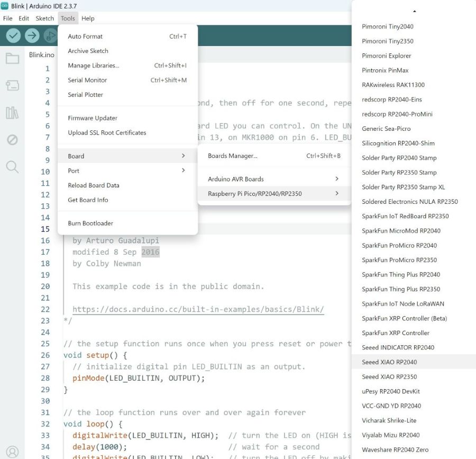This screenshot has height=459, width=476.
Task: Select board Pimoroni Tiny2040
Action: (414, 26)
